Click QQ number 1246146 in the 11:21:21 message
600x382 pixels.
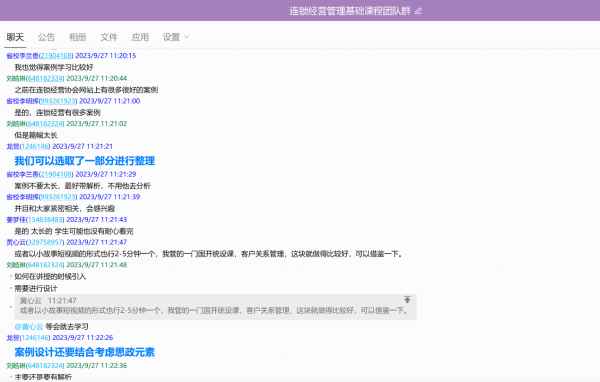35,146
